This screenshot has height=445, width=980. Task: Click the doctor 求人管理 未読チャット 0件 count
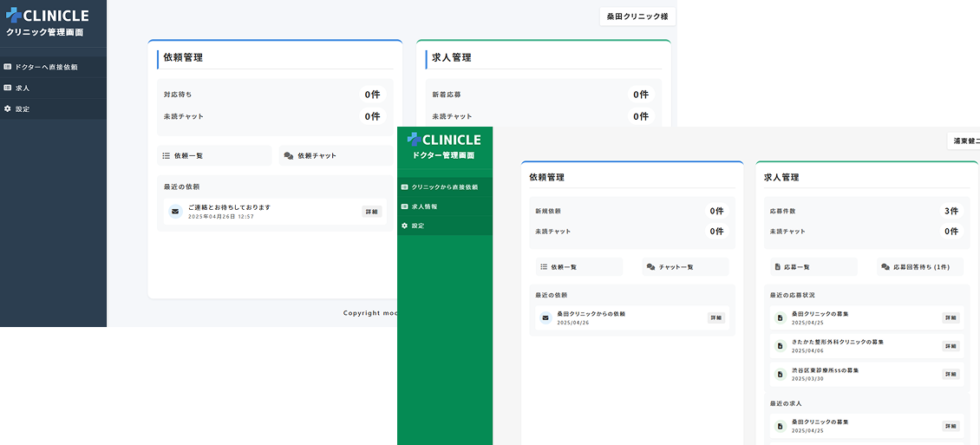(951, 232)
